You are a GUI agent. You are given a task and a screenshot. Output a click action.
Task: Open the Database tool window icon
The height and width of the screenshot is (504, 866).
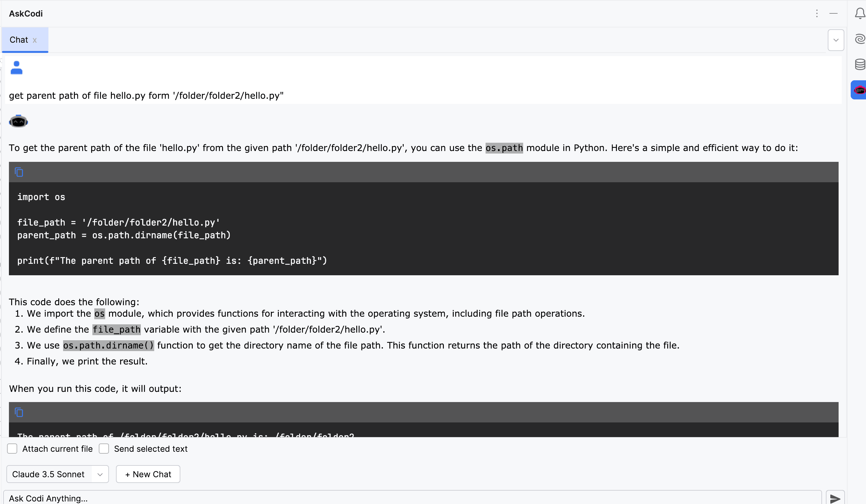(860, 64)
